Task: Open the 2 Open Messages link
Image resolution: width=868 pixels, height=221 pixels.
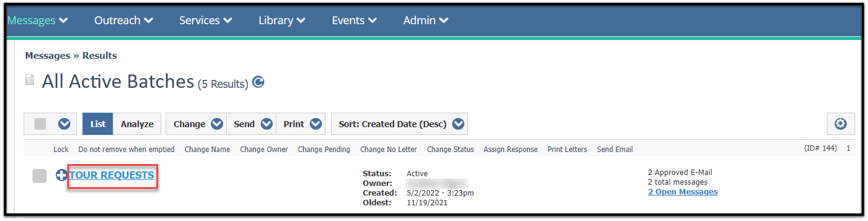Action: pos(683,192)
